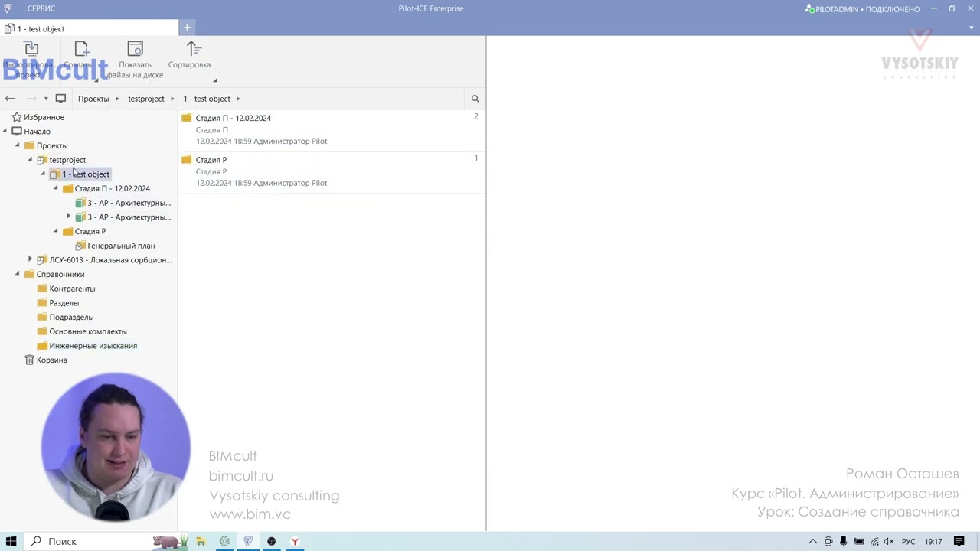The width and height of the screenshot is (980, 551).
Task: Click the Стадия П - 12.02.2024 folder icon in list
Action: tap(186, 118)
